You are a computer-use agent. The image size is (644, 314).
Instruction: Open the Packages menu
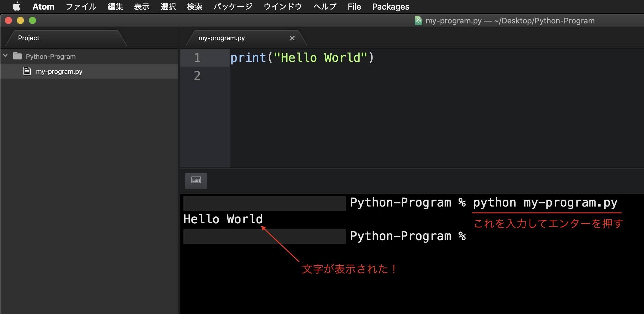[391, 7]
